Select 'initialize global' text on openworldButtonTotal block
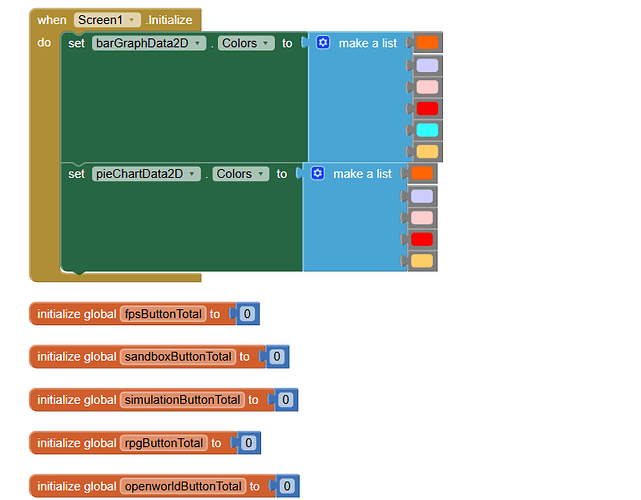This screenshot has width=641, height=500. 77,486
